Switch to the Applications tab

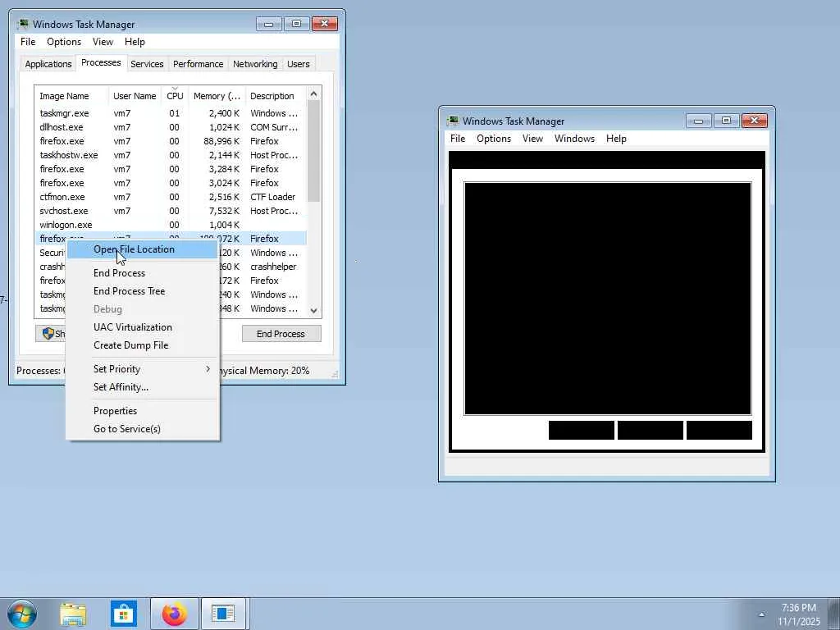[48, 64]
